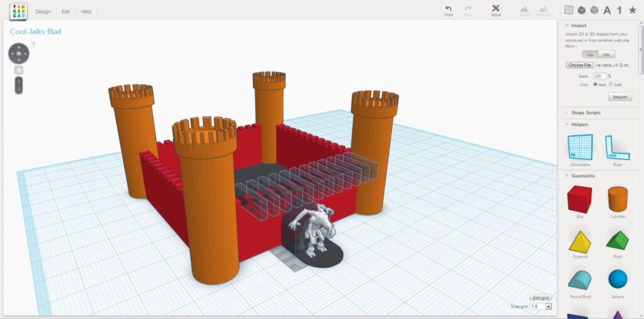The height and width of the screenshot is (319, 644).
Task: Select the inch unit radio button
Action: pyautogui.click(x=611, y=84)
